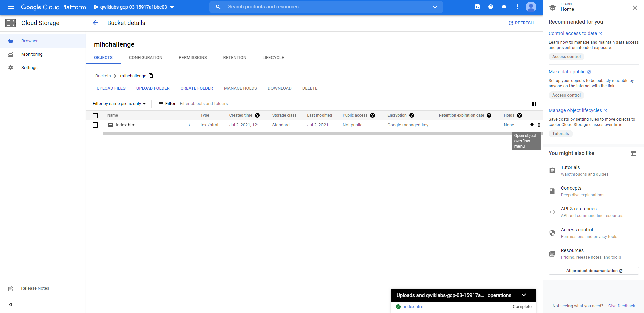
Task: Switch to the Lifecycle tab
Action: (273, 58)
